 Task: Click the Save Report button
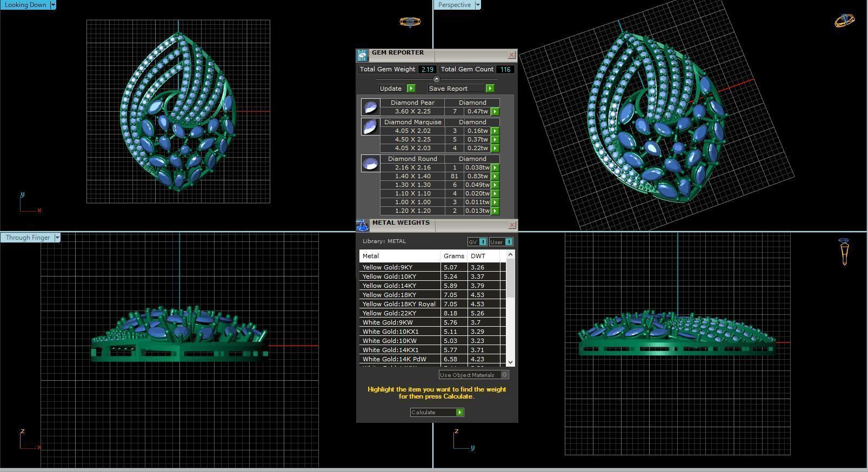pos(460,88)
